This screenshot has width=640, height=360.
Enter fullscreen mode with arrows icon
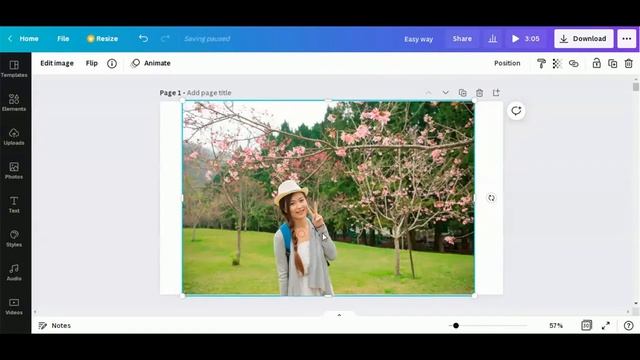point(606,325)
